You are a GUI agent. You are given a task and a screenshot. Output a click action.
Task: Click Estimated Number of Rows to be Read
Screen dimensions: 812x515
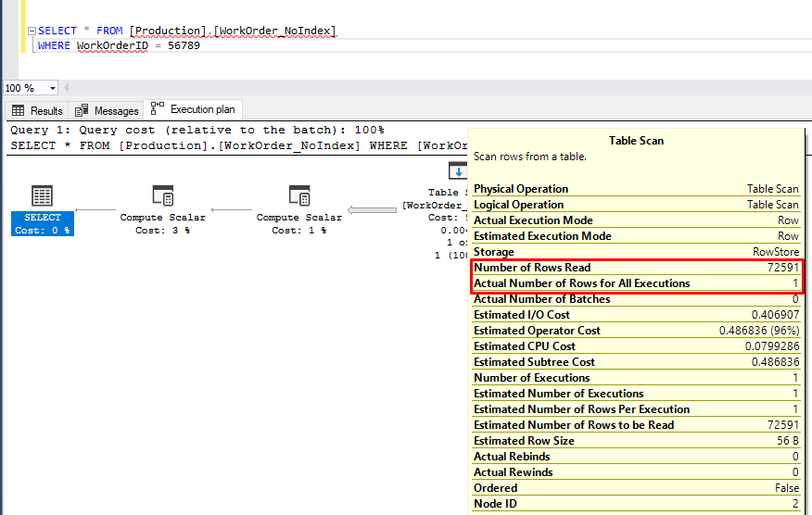[636, 425]
